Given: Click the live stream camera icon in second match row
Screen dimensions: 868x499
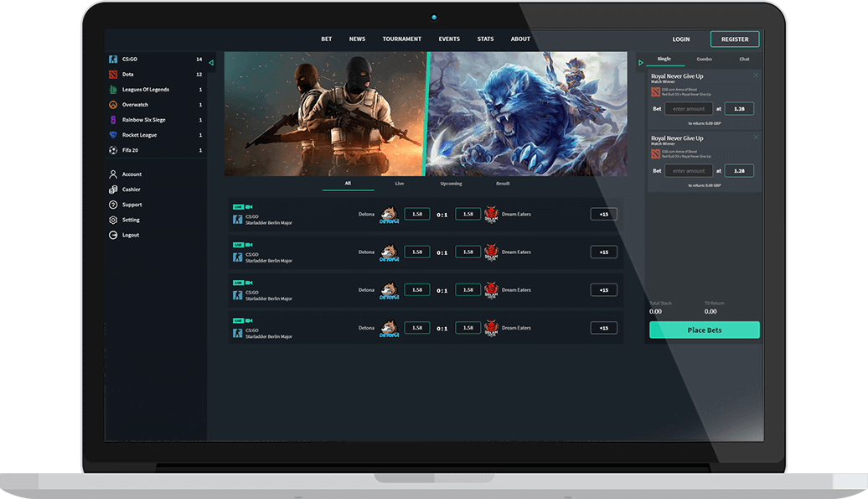Looking at the screenshot, I should coord(249,245).
